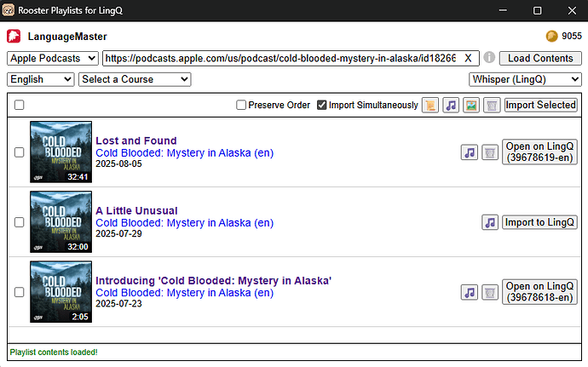
Task: Click the Import Selected button
Action: click(x=540, y=105)
